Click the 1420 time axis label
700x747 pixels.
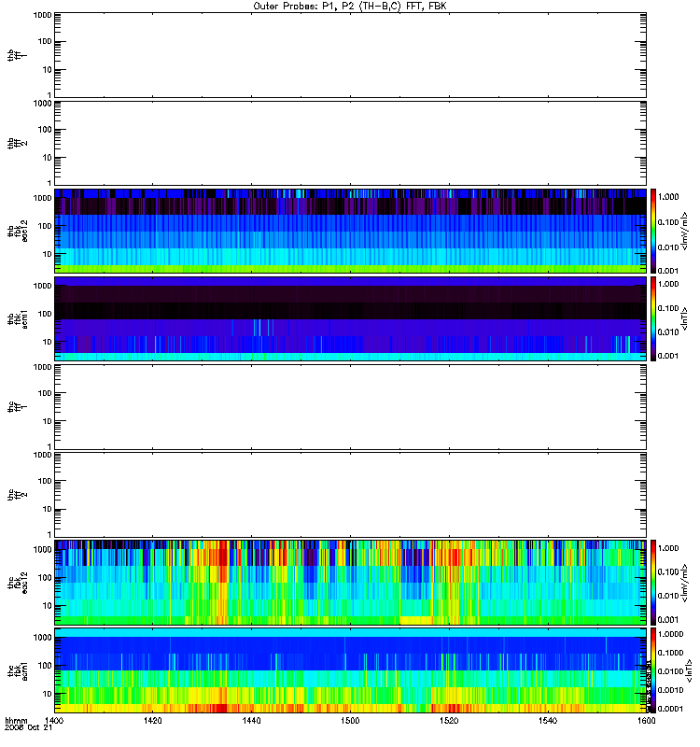click(x=153, y=722)
